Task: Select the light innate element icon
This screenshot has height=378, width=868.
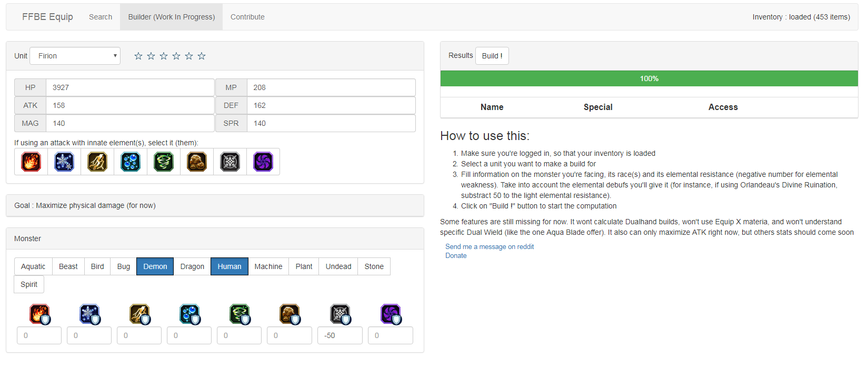Action: pos(230,162)
